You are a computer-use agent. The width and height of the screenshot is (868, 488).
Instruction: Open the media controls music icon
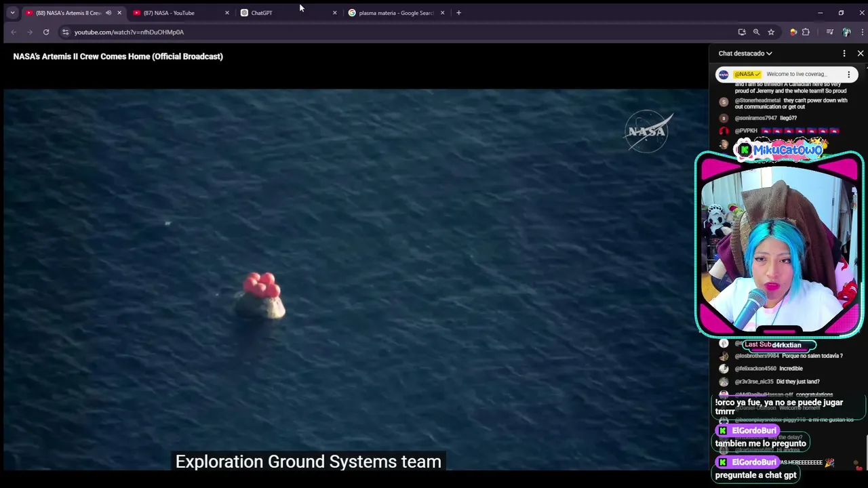[829, 32]
